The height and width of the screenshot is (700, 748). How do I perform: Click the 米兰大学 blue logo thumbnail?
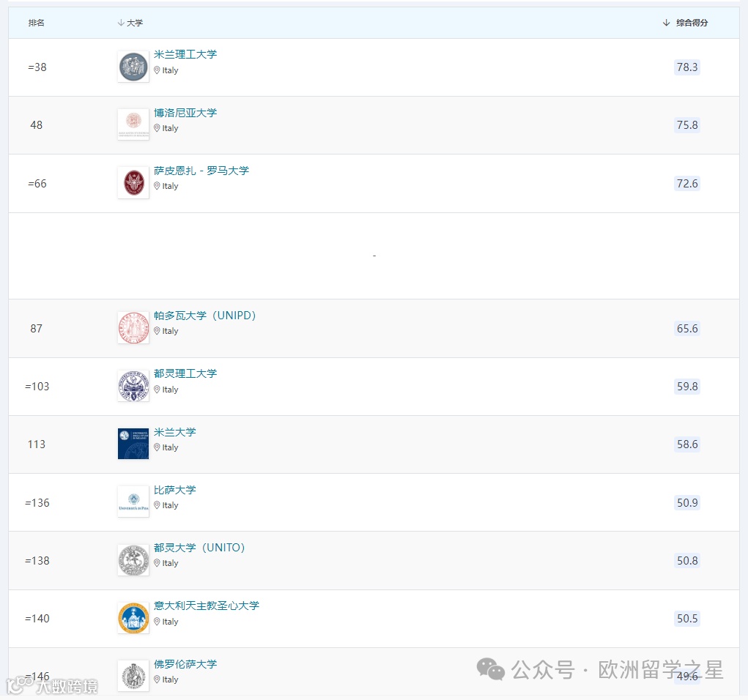tap(133, 444)
